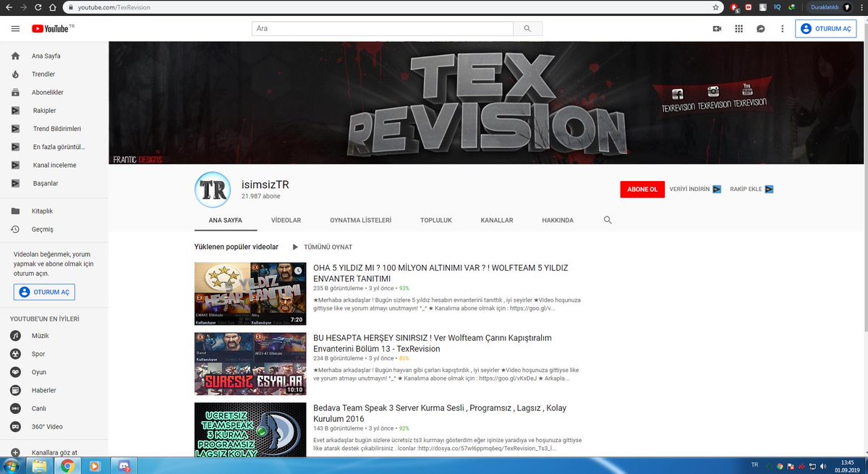Image resolution: width=868 pixels, height=474 pixels.
Task: Open 360° Video in sidebar
Action: click(47, 426)
